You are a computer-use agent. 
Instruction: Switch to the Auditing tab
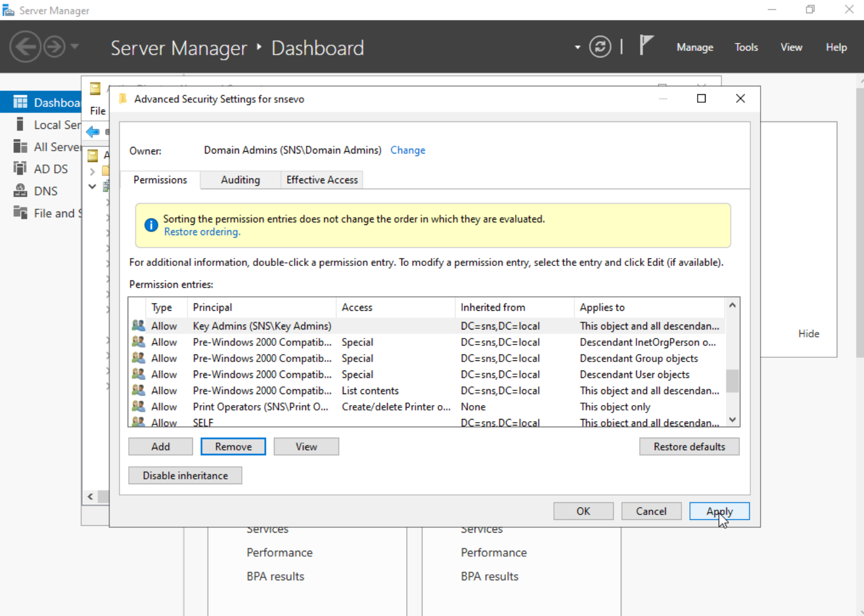tap(240, 180)
